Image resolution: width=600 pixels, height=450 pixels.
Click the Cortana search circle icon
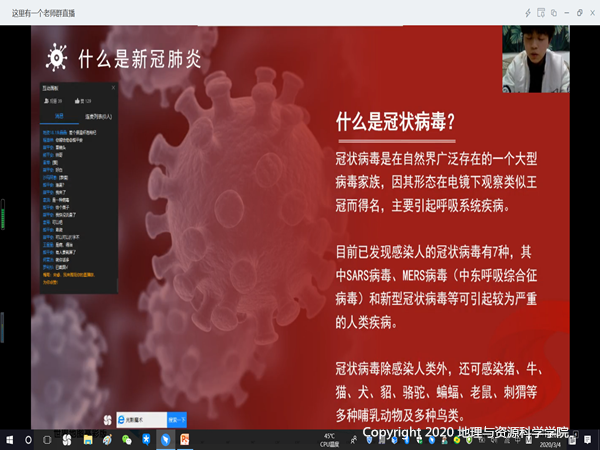click(28, 439)
